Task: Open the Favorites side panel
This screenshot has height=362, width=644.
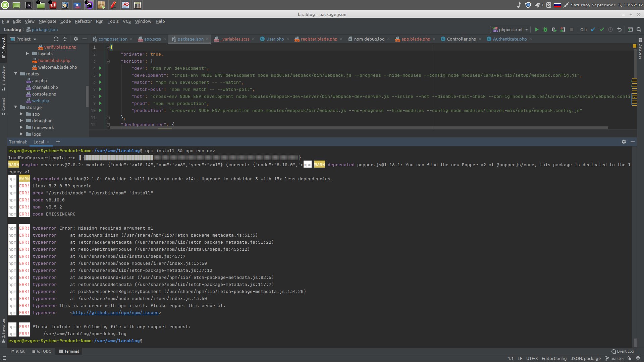Action: click(x=3, y=330)
